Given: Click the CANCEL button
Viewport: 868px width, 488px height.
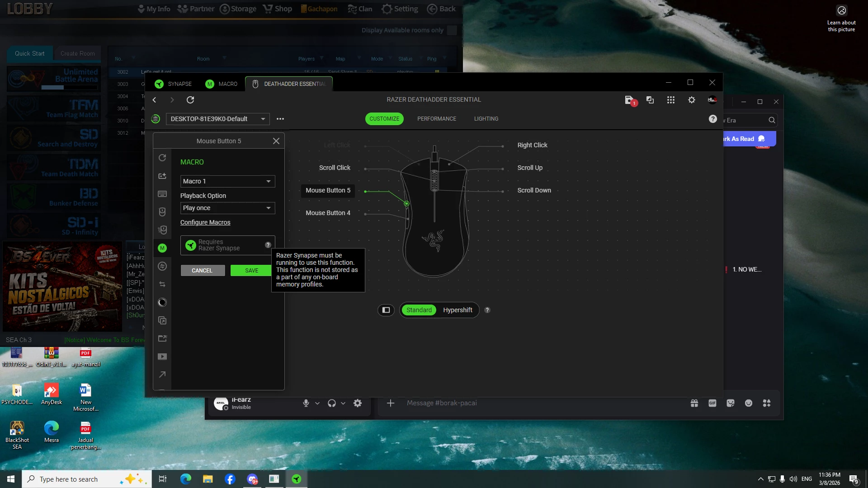Looking at the screenshot, I should point(202,270).
